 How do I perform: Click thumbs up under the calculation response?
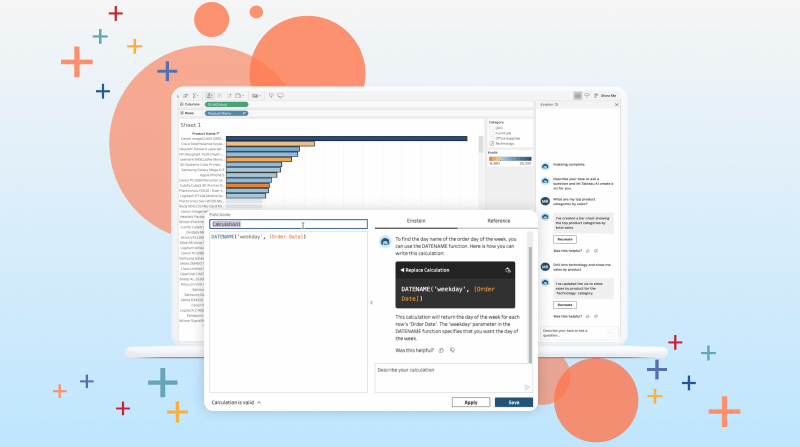pyautogui.click(x=441, y=350)
